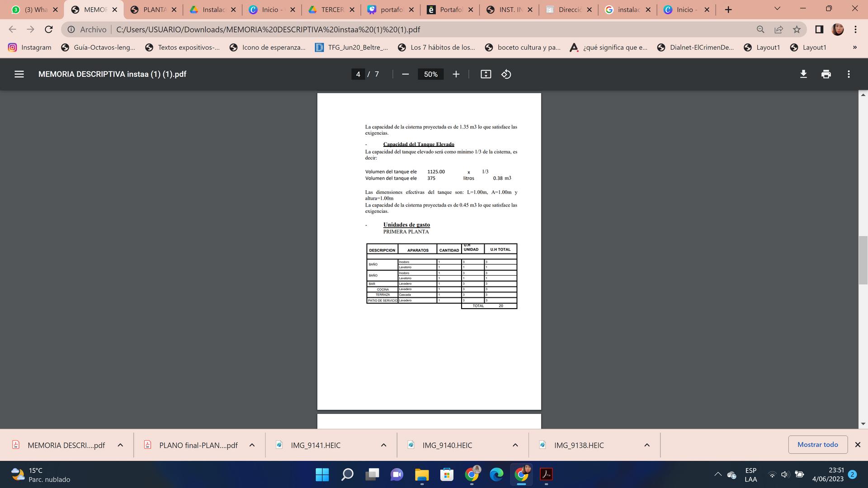The image size is (868, 488).
Task: Print the PDF document
Action: 826,74
